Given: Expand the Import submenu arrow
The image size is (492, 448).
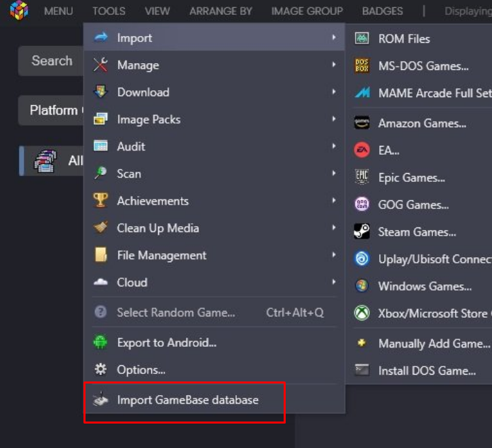Looking at the screenshot, I should tap(334, 37).
